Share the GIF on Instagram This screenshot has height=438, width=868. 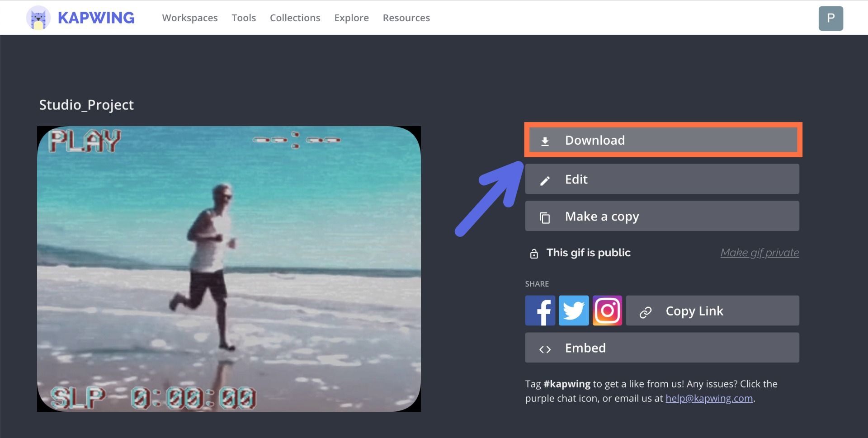[x=607, y=311]
